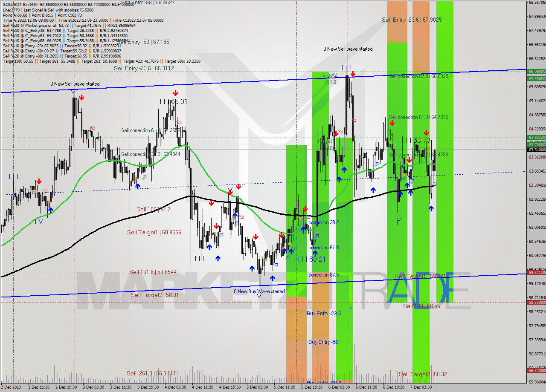Click the 'Sell 261.8 | 56.3444' label
Screen dimensions: 546x392
tap(151, 373)
